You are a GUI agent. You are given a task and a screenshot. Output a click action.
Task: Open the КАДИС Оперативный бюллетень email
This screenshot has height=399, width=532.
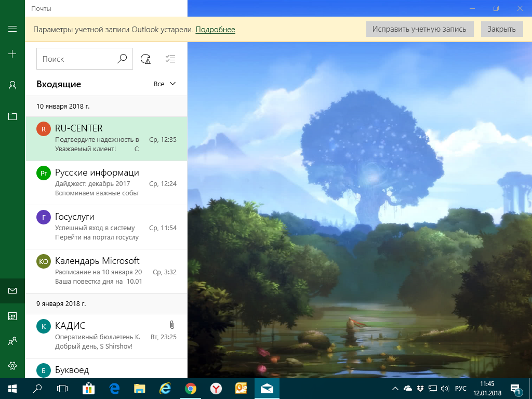[107, 336]
